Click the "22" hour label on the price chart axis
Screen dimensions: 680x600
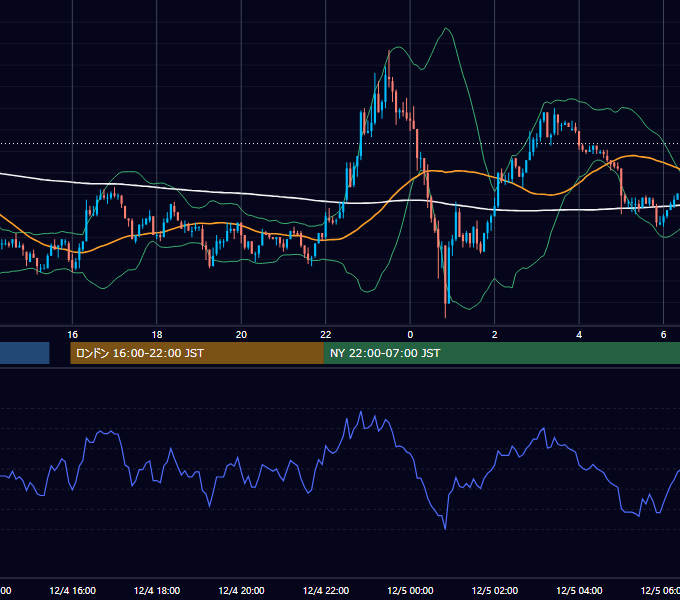[x=326, y=335]
